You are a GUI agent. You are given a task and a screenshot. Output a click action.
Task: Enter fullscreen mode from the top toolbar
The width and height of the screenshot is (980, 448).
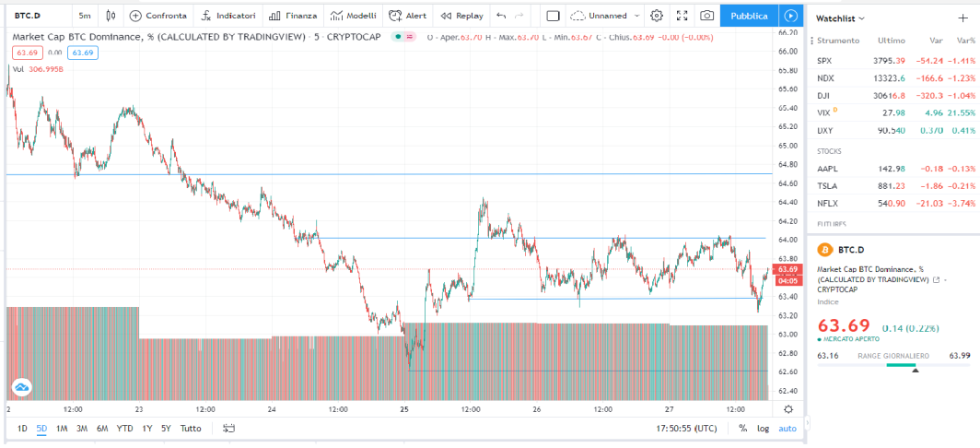(x=682, y=16)
